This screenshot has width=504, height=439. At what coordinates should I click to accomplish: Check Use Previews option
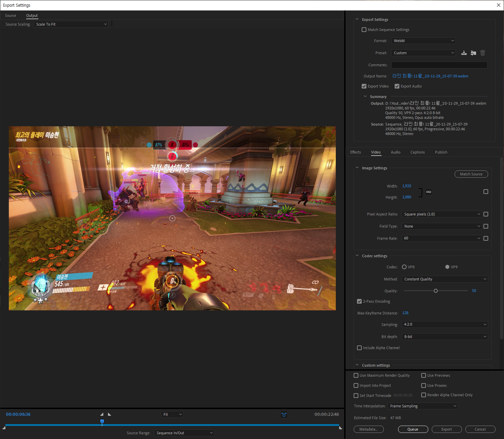click(424, 375)
